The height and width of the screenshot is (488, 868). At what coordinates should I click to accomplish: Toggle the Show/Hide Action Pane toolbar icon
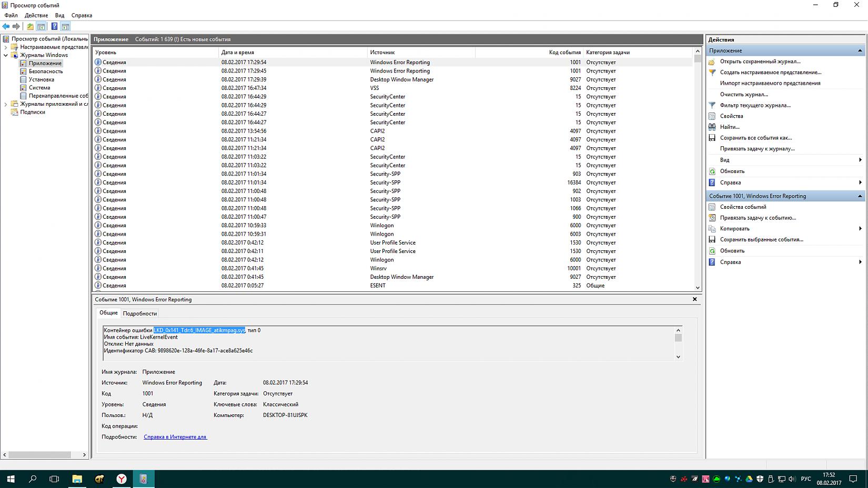[65, 26]
